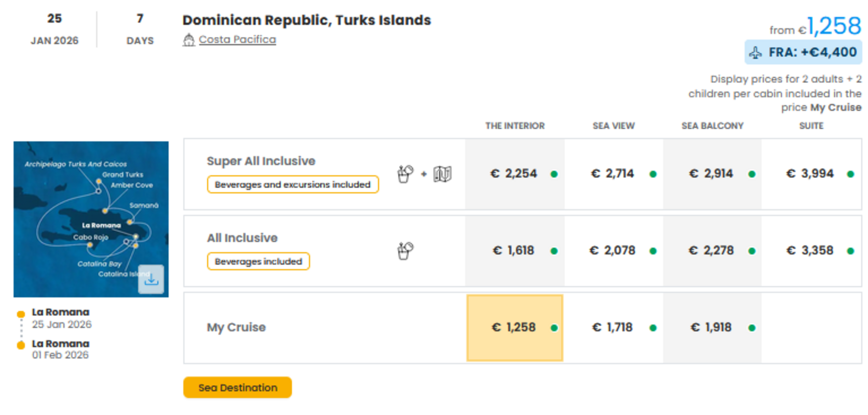Screen dimensions: 868x415
Task: Download the itinerary map image
Action: (x=151, y=280)
